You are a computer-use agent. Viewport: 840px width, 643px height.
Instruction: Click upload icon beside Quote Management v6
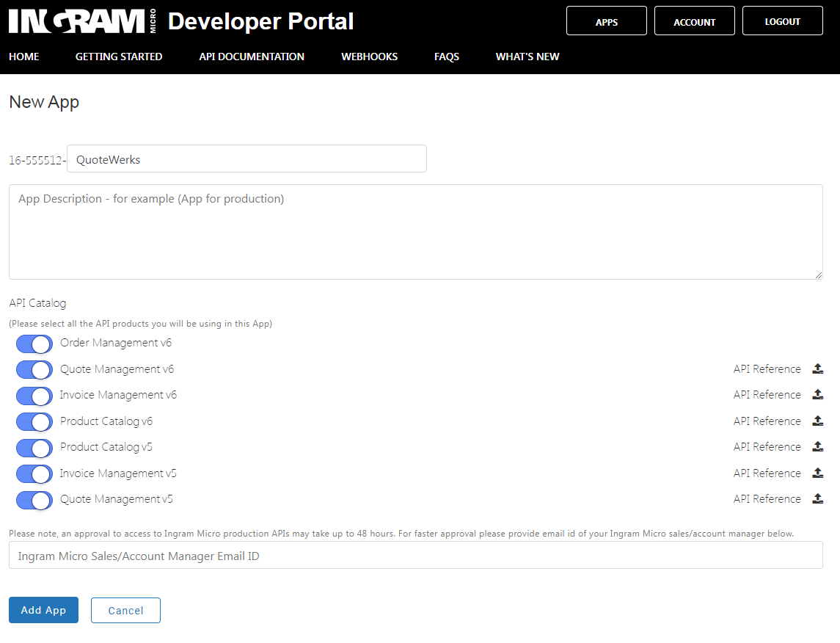pyautogui.click(x=817, y=368)
